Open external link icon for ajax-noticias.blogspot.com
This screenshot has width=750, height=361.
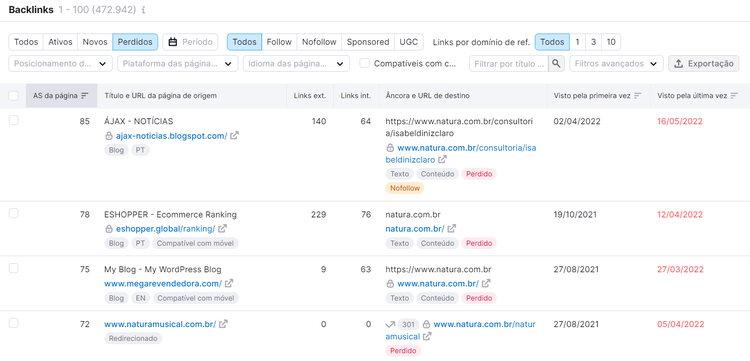tap(234, 136)
